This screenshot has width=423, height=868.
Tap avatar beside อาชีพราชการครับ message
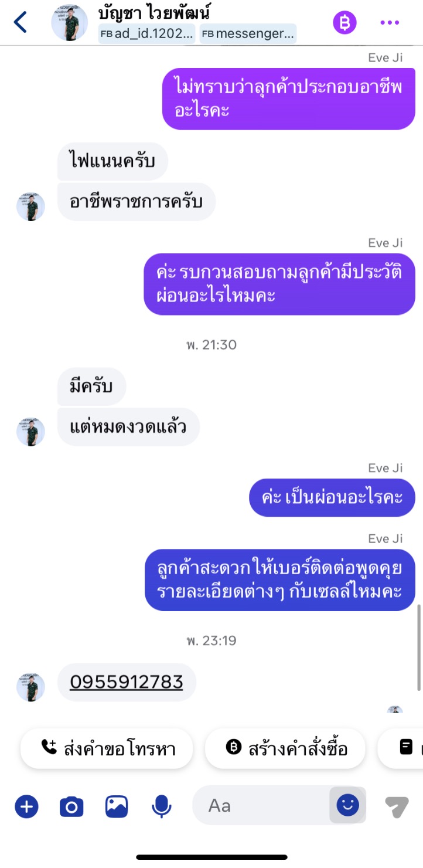pyautogui.click(x=30, y=206)
